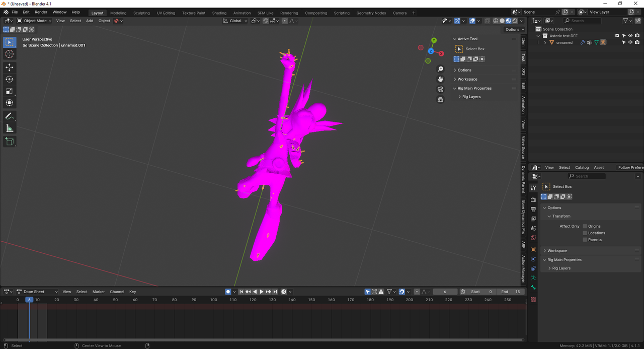The image size is (644, 349).
Task: Open the Global transform orientation dropdown
Action: pos(235,21)
